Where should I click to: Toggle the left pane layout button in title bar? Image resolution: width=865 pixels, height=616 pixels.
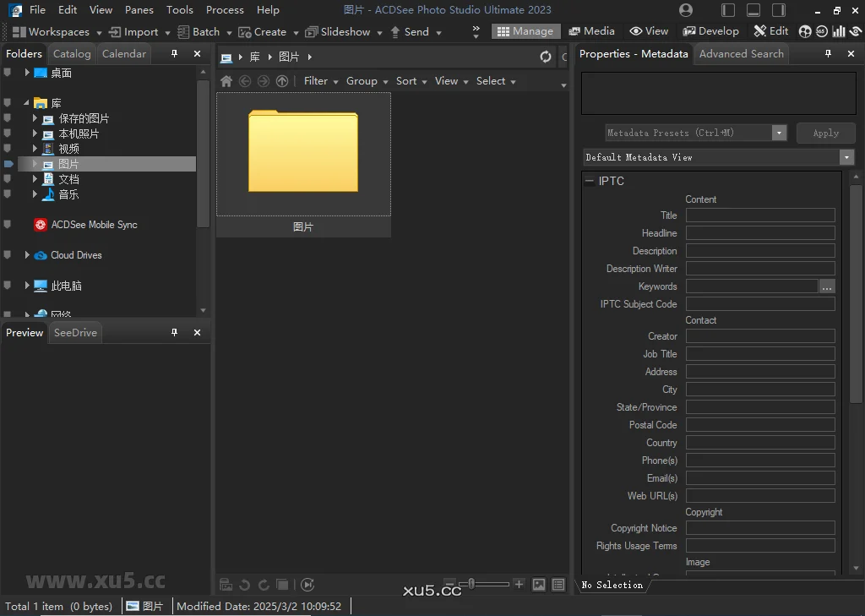point(728,10)
